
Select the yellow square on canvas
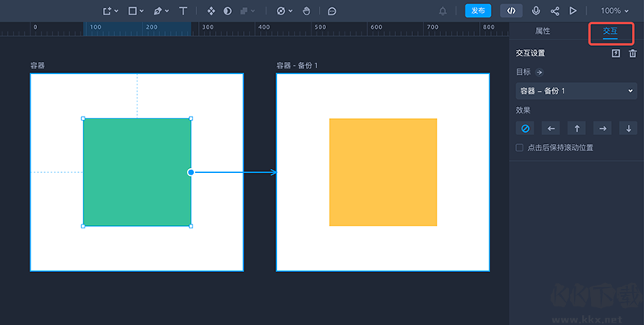[x=383, y=172]
